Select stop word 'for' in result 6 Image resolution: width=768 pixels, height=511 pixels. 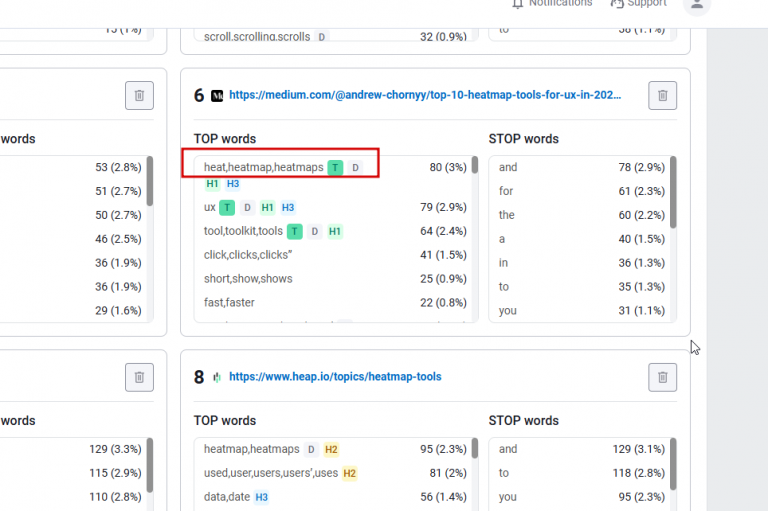pyautogui.click(x=506, y=191)
